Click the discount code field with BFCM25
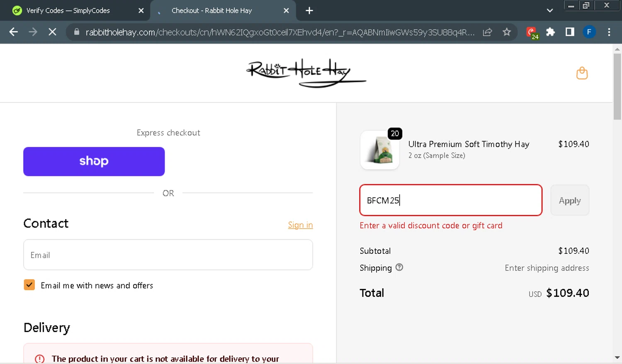The image size is (622, 364). coord(451,200)
